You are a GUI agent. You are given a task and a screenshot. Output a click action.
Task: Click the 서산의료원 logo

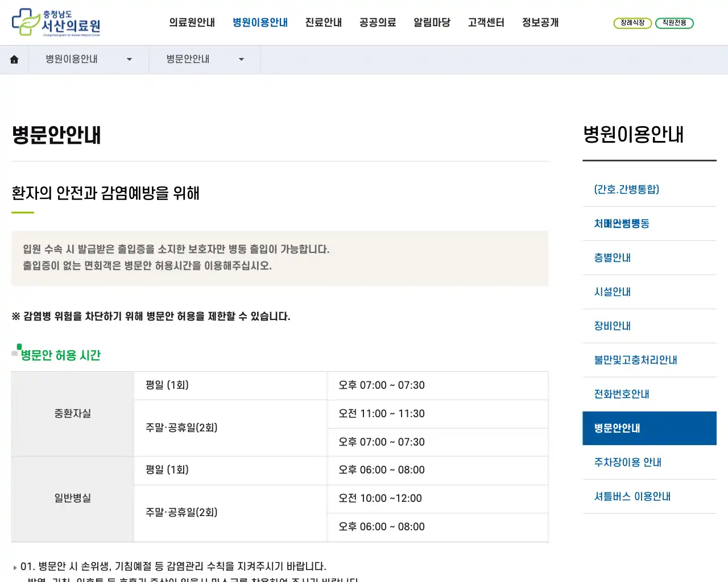(x=56, y=23)
